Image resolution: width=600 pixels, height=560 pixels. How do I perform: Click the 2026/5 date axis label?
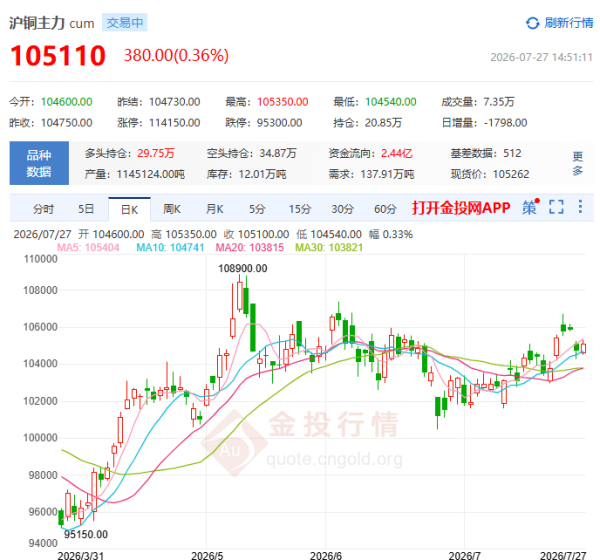point(207,555)
